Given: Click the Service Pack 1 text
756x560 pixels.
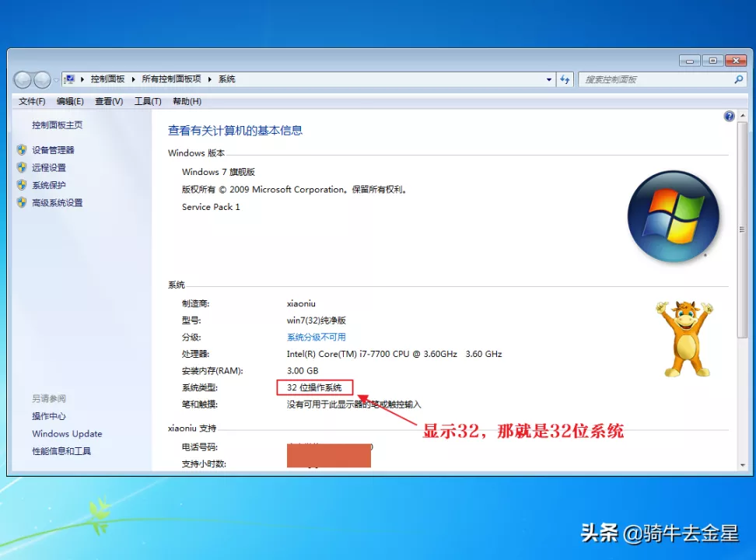Looking at the screenshot, I should click(x=211, y=207).
